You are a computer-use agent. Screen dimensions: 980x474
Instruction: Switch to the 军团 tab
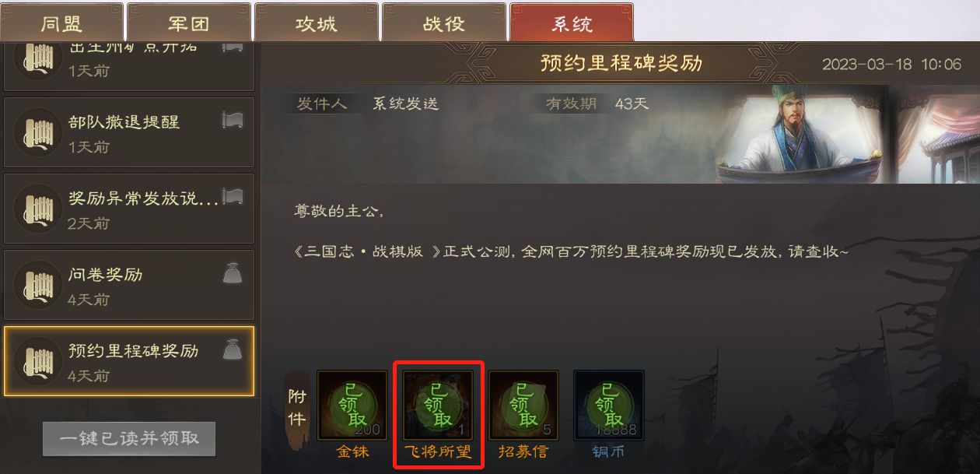tap(189, 23)
